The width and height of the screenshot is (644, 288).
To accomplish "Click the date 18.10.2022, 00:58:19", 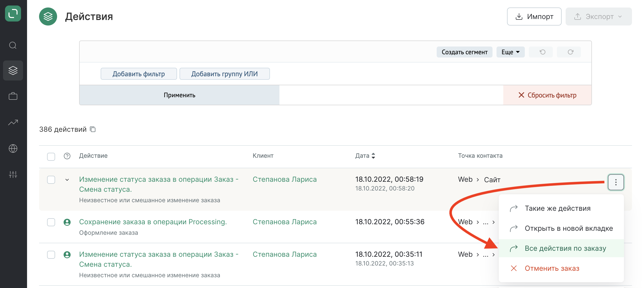I will pyautogui.click(x=389, y=179).
